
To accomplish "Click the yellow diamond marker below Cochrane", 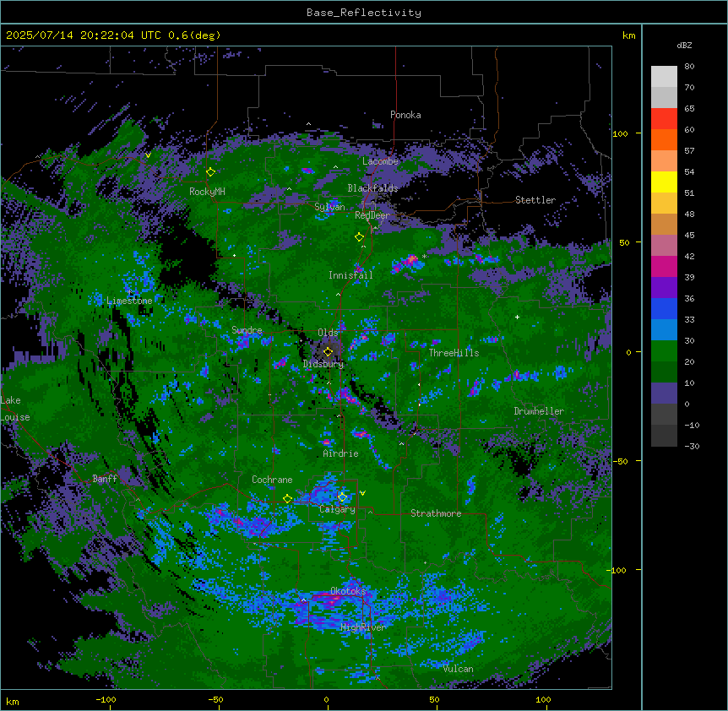I will pos(287,499).
